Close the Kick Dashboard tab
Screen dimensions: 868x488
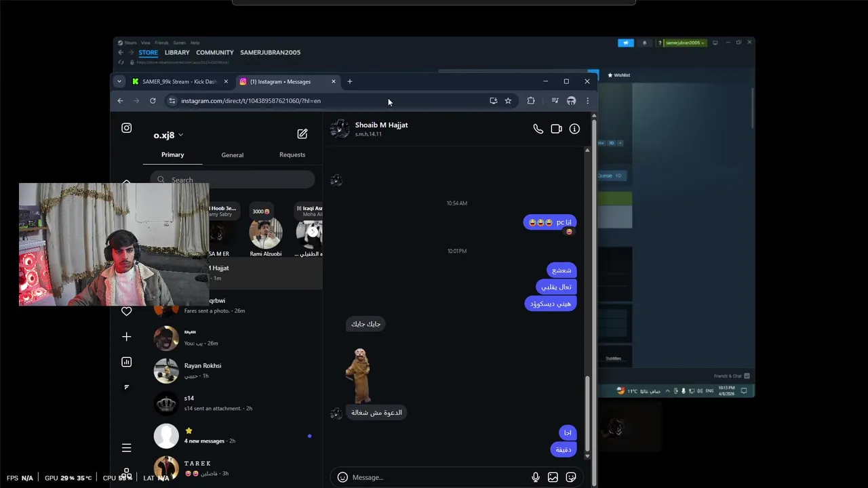[x=226, y=81]
